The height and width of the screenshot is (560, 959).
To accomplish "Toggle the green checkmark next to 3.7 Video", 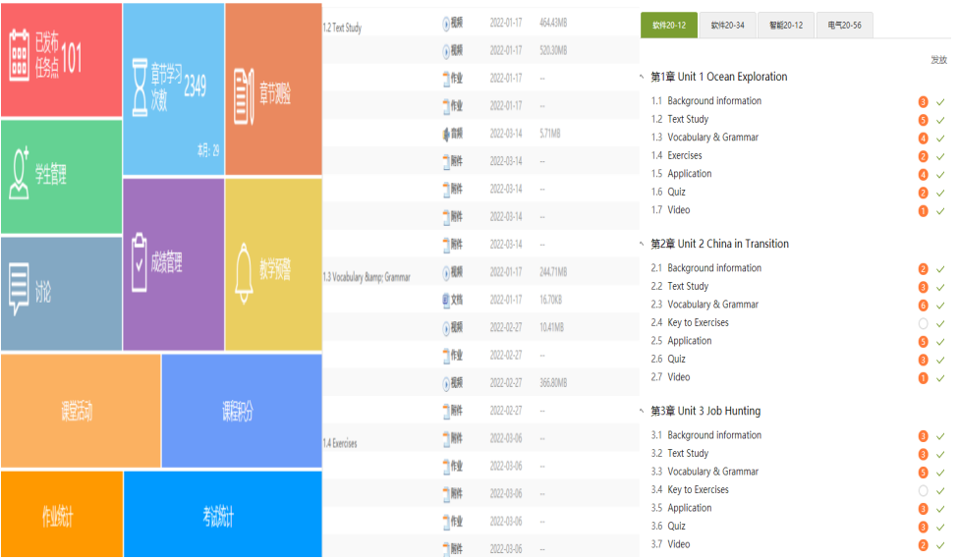I will point(940,545).
